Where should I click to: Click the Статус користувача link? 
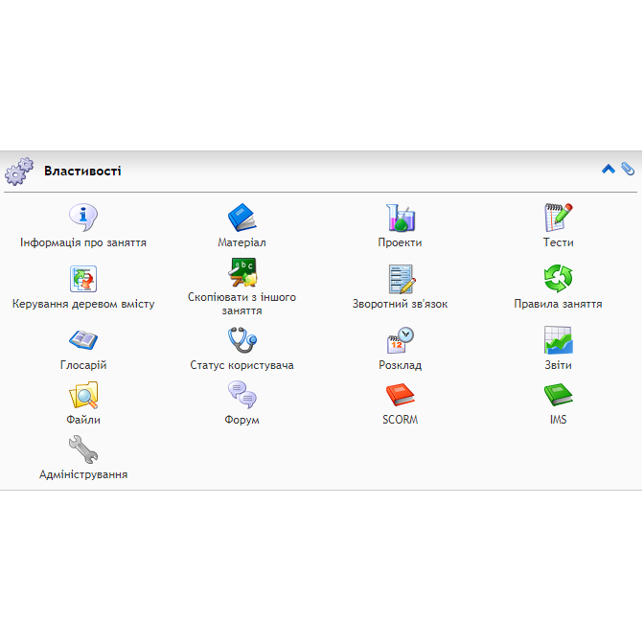(241, 365)
